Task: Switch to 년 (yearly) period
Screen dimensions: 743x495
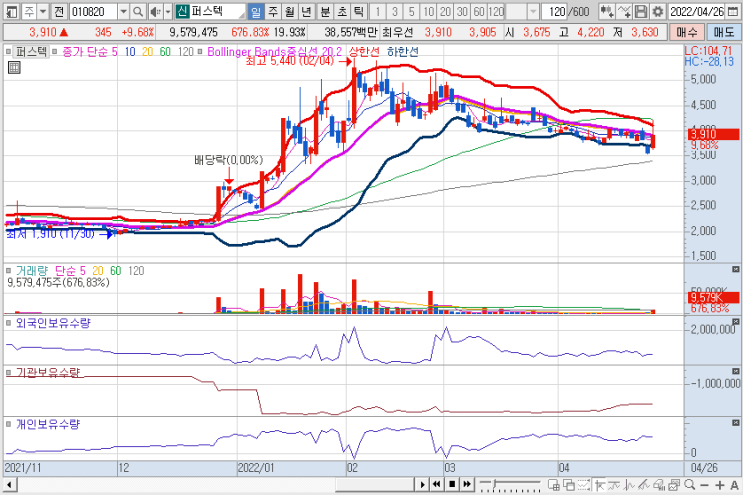Action: (306, 11)
